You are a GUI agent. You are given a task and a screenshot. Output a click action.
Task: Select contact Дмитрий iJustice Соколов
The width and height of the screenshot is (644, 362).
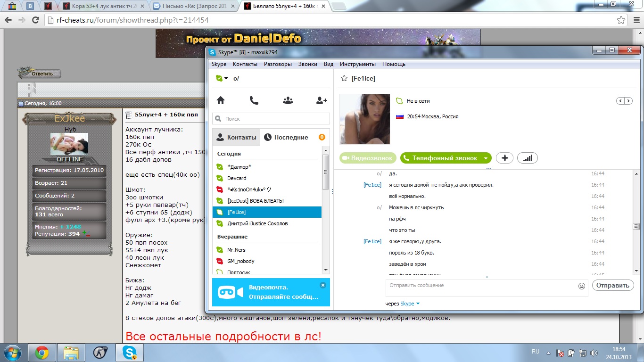coord(267,223)
